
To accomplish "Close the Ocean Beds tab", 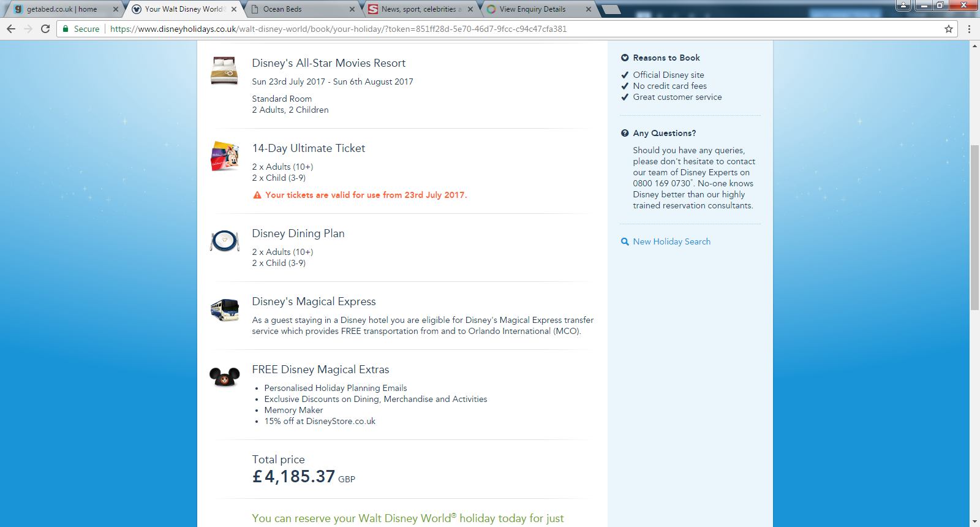I will tap(352, 9).
